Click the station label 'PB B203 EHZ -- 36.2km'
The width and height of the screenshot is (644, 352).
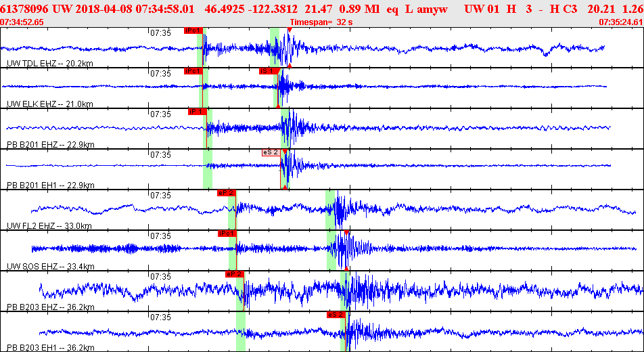[51, 307]
